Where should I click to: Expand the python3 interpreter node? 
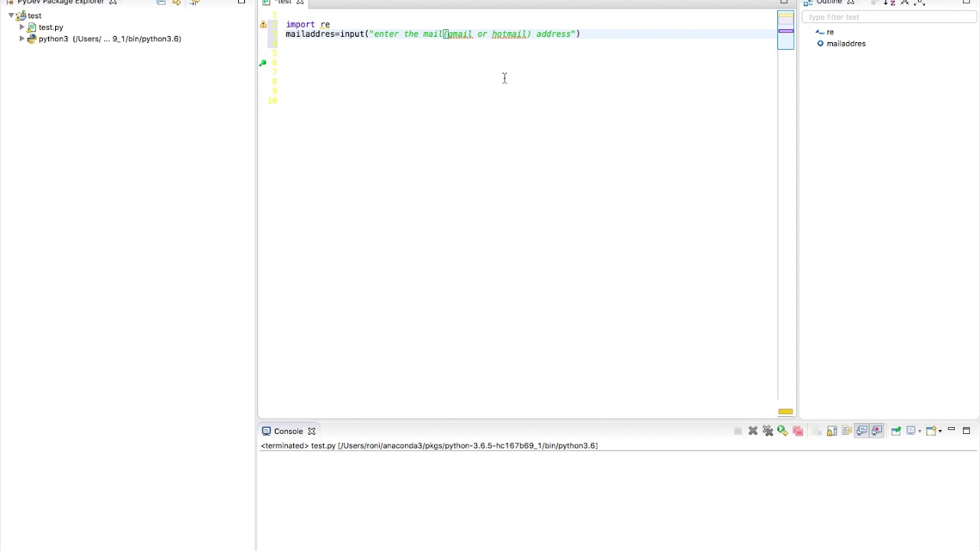22,38
